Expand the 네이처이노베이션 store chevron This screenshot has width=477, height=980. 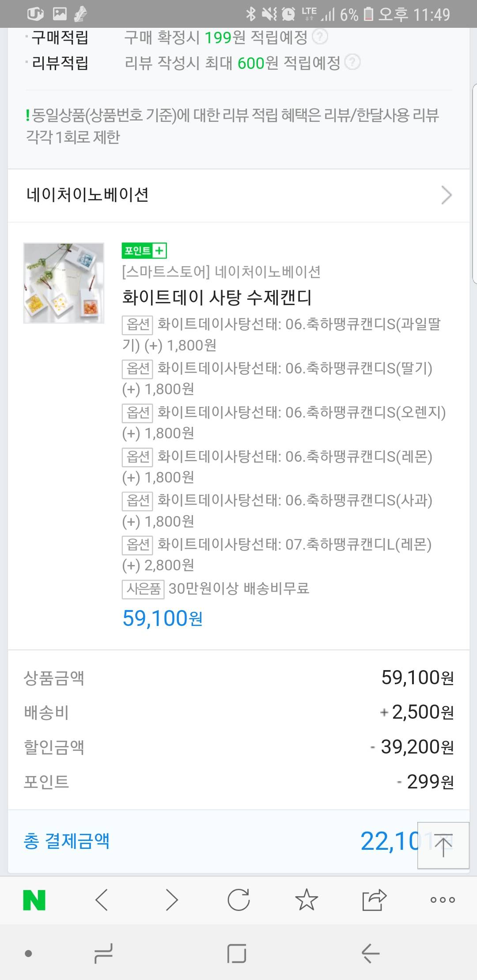click(447, 195)
